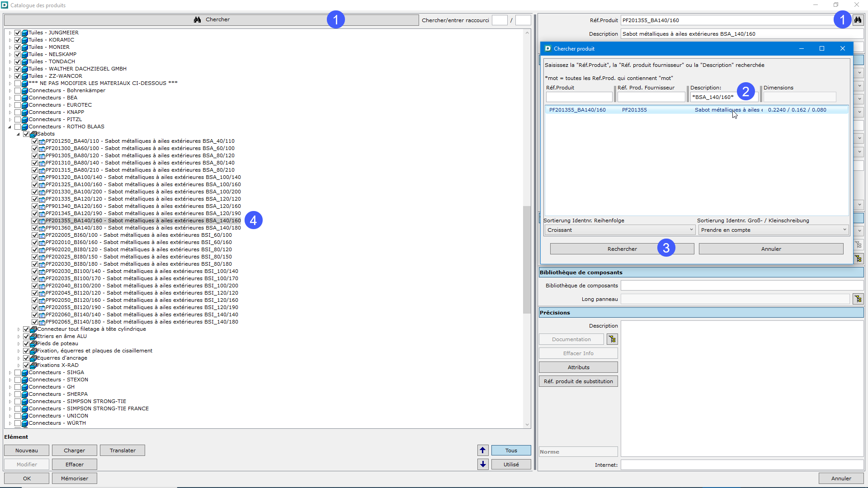Expand the Pieds de poteau group

19,344
